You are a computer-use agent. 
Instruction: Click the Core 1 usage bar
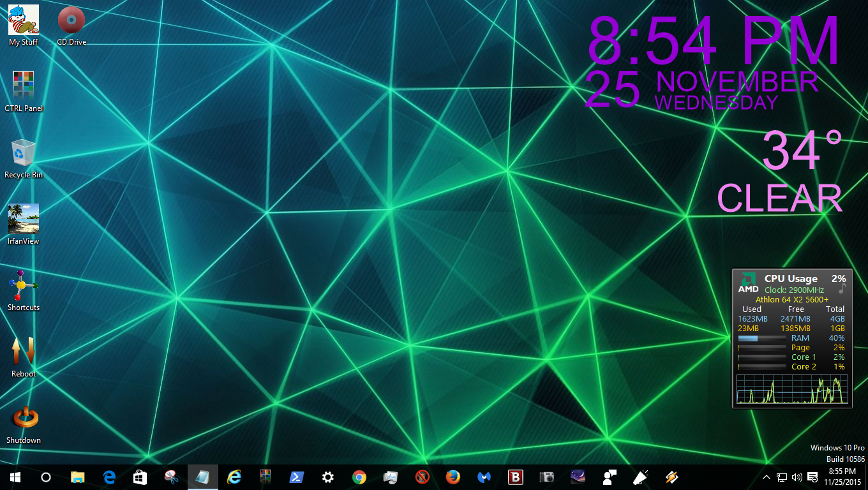pos(762,357)
